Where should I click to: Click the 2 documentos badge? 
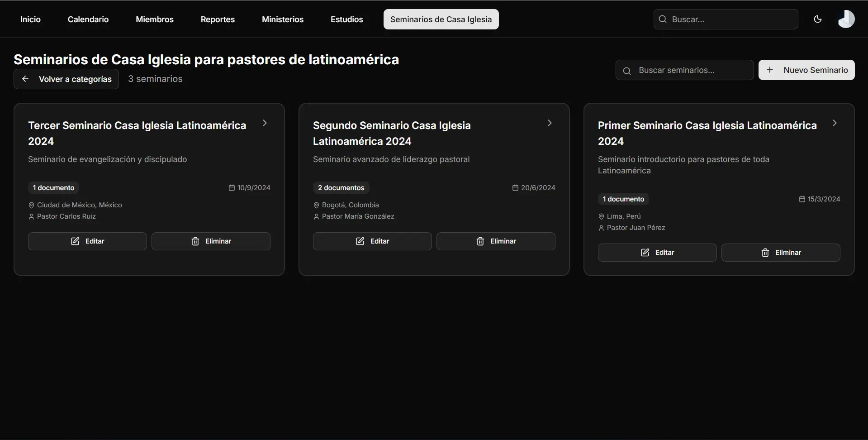(341, 188)
